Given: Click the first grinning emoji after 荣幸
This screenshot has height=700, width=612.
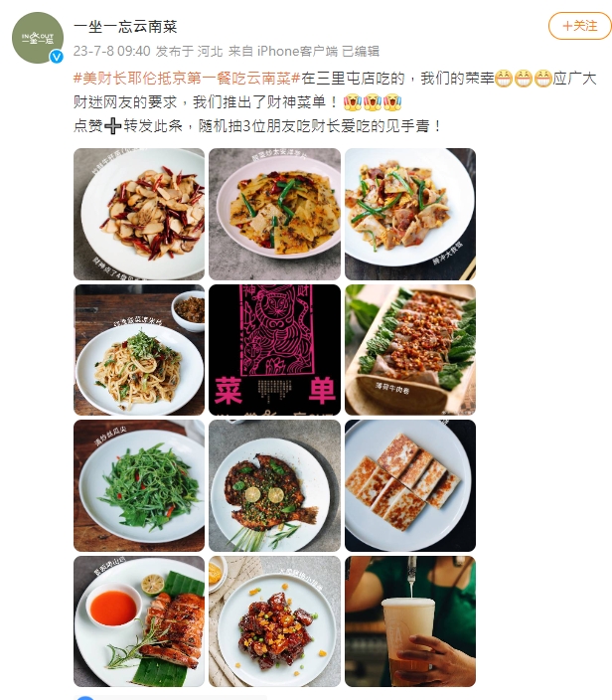Looking at the screenshot, I should (x=504, y=79).
